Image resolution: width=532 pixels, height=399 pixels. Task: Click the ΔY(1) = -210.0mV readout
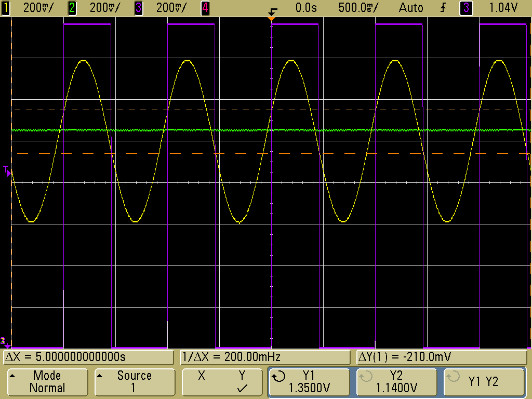441,357
